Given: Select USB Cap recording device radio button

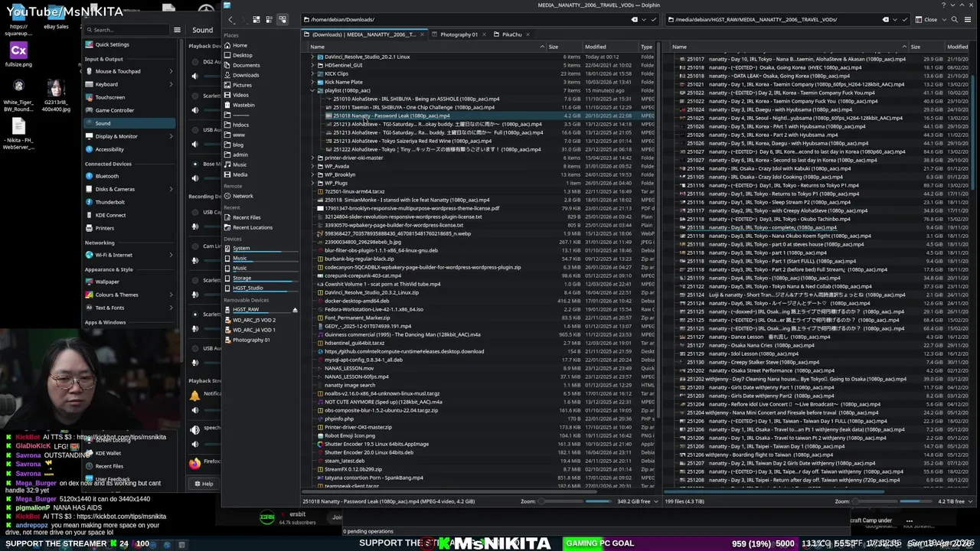Looking at the screenshot, I should [196, 212].
